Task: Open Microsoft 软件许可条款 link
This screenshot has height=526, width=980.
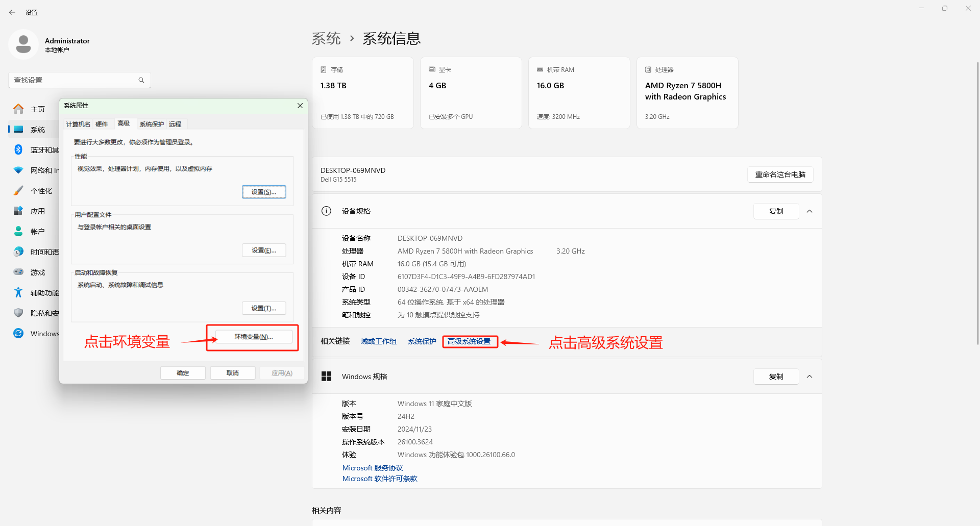Action: click(380, 479)
